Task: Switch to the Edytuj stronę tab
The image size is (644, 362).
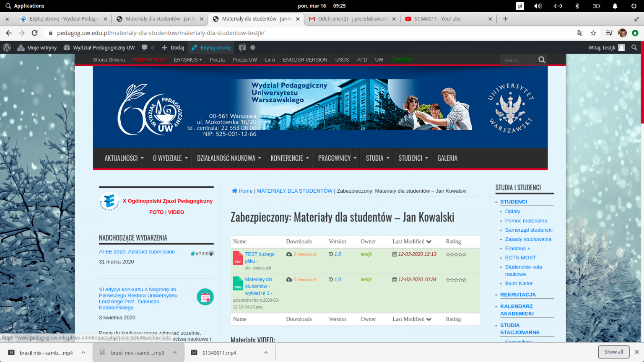Action: tap(64, 19)
